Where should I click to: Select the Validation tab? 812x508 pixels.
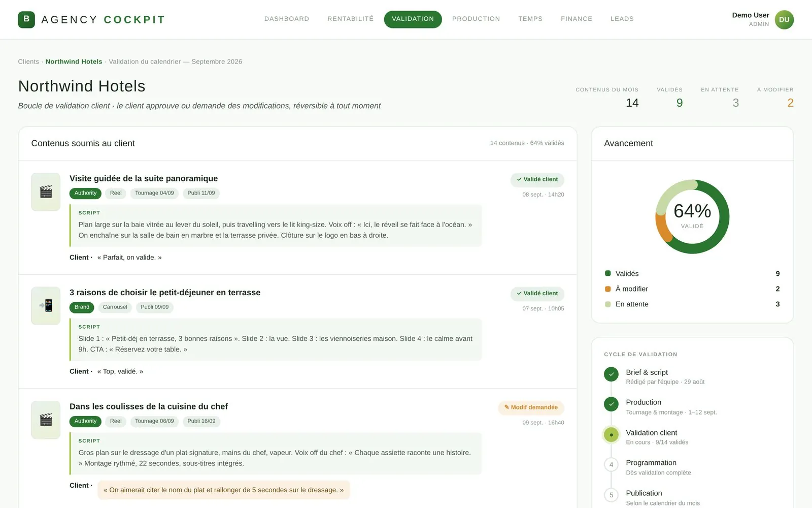point(413,19)
